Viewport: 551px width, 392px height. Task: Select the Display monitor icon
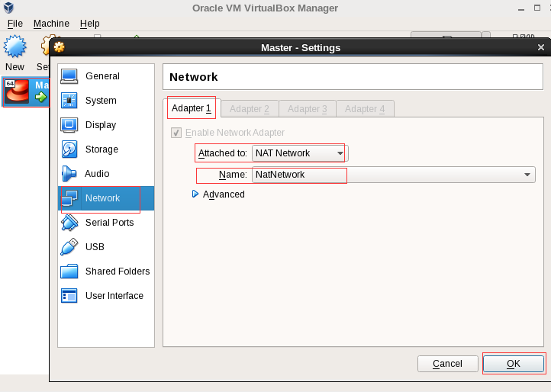pos(69,125)
